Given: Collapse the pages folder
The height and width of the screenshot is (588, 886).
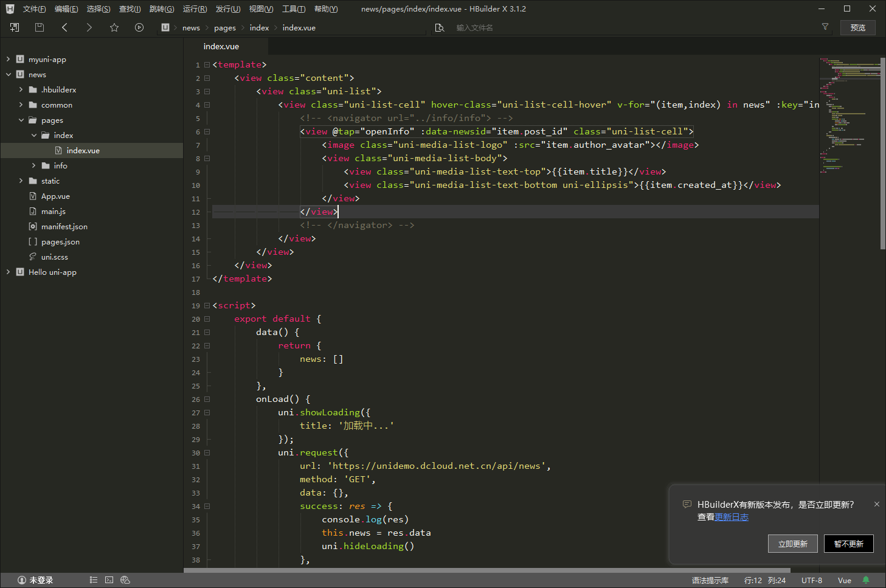Looking at the screenshot, I should pyautogui.click(x=21, y=120).
